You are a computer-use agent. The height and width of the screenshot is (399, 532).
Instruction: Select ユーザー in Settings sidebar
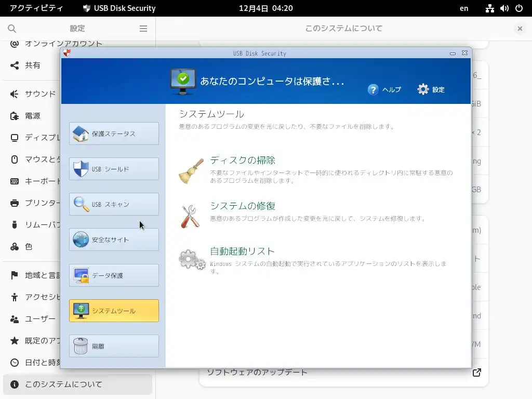point(32,319)
